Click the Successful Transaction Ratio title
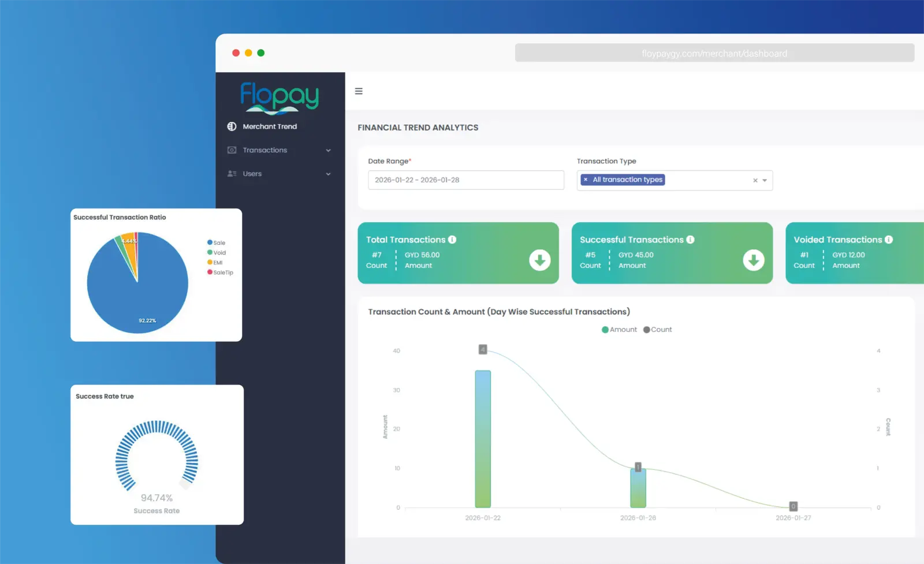Viewport: 924px width, 564px height. pos(120,217)
